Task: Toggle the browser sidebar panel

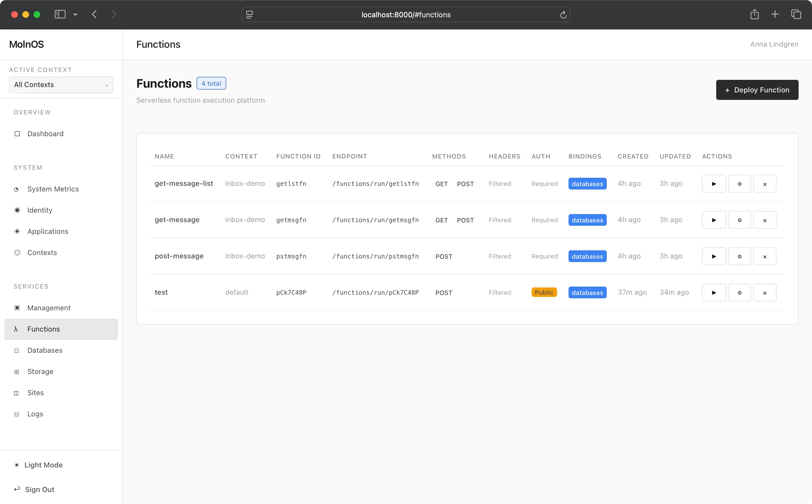Action: 59,14
